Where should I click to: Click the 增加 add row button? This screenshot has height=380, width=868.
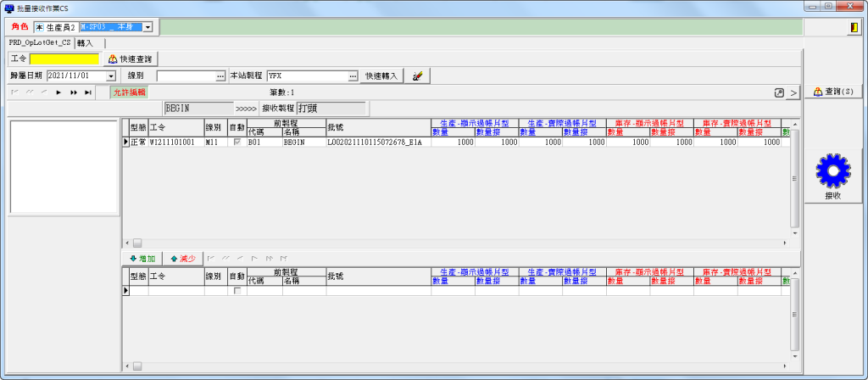click(142, 258)
